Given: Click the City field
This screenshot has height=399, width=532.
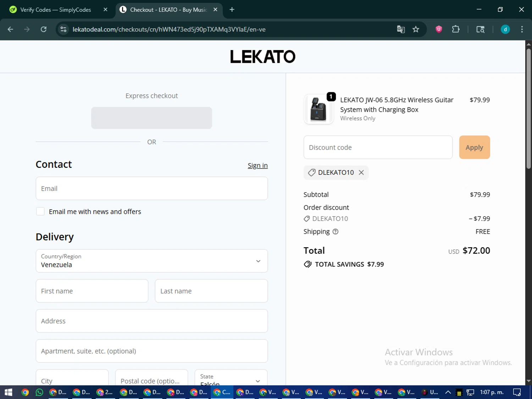Looking at the screenshot, I should [72, 377].
